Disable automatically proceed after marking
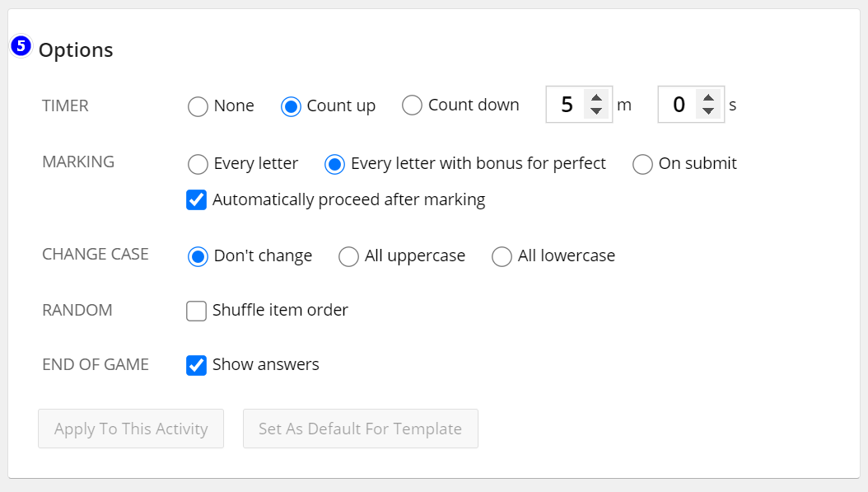Viewport: 868px width, 492px height. pyautogui.click(x=196, y=199)
